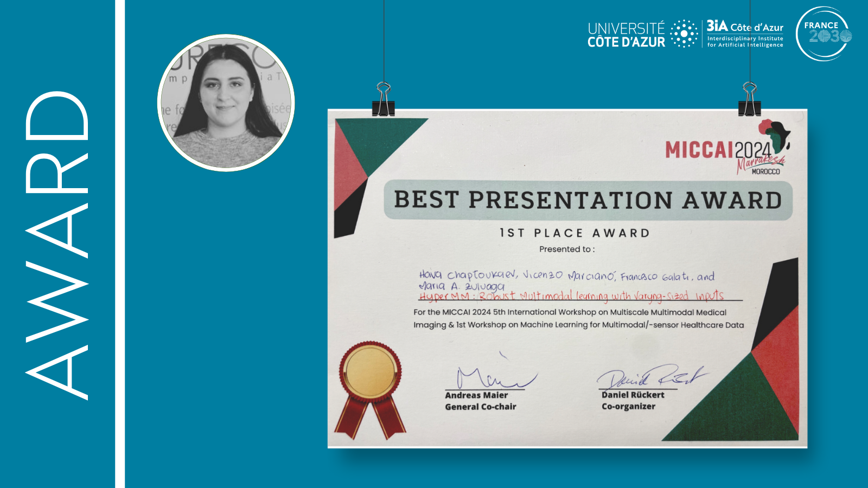This screenshot has height=488, width=868.
Task: Click 'Interdisciplinary Institute for Artificial Intelligence' text
Action: tap(745, 42)
